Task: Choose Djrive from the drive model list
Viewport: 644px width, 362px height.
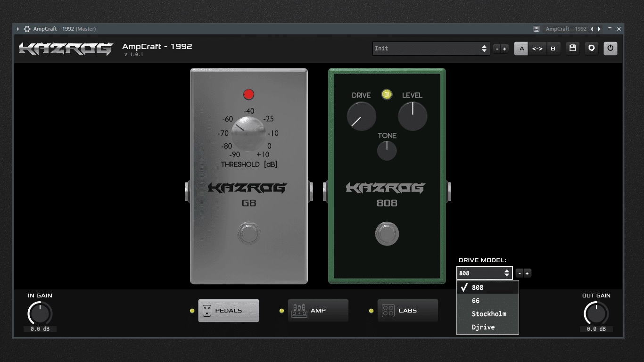Action: pyautogui.click(x=487, y=327)
